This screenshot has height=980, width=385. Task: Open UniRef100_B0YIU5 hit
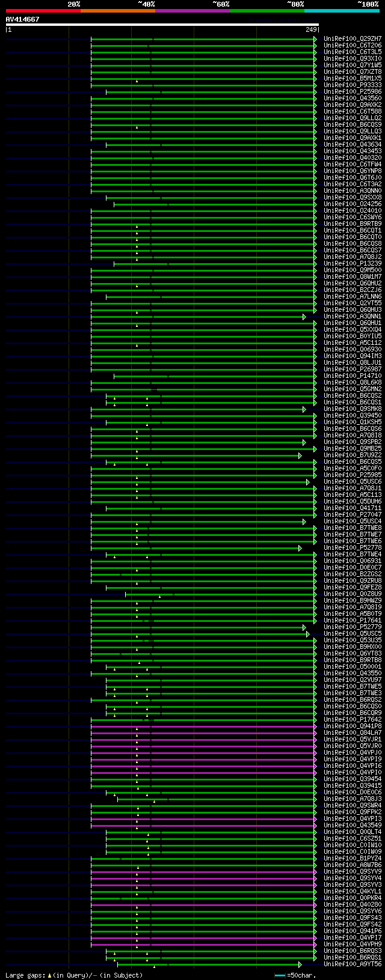click(x=353, y=336)
